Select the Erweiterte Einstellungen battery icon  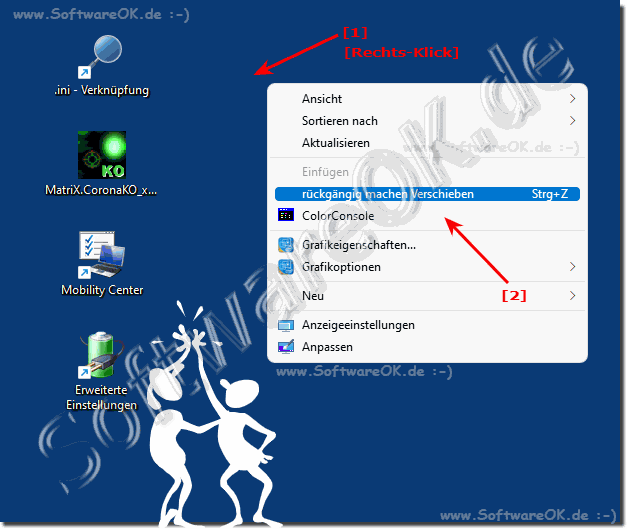click(101, 355)
